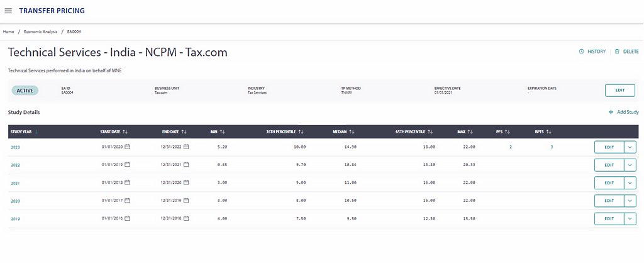Expand dropdown arrow beside 2019 Edit button
This screenshot has width=644, height=263.
tap(630, 219)
